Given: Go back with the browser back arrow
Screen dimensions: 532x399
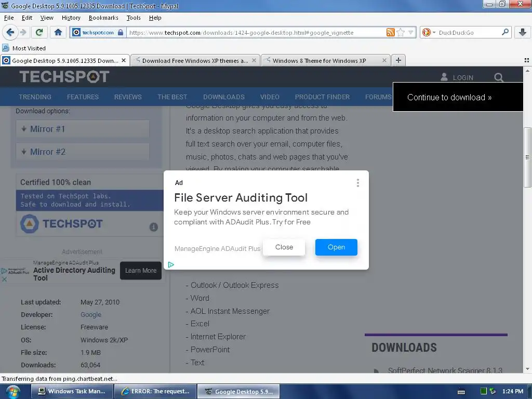Looking at the screenshot, I should point(10,32).
